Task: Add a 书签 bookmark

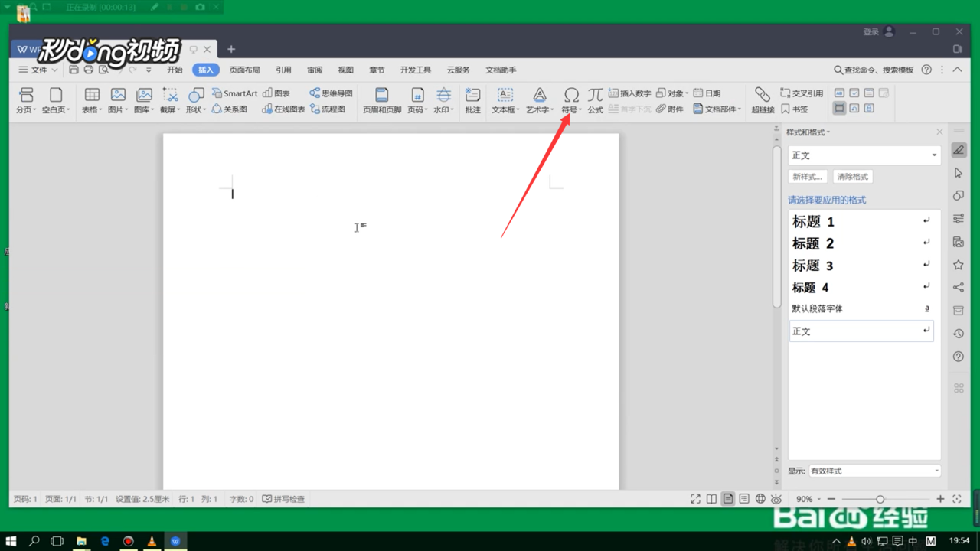Action: pos(794,109)
